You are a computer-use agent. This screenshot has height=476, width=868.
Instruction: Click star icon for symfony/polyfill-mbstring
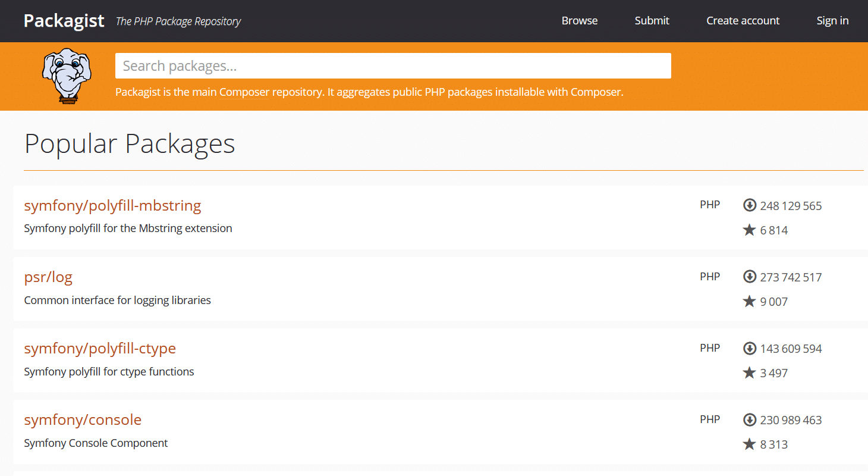click(750, 230)
